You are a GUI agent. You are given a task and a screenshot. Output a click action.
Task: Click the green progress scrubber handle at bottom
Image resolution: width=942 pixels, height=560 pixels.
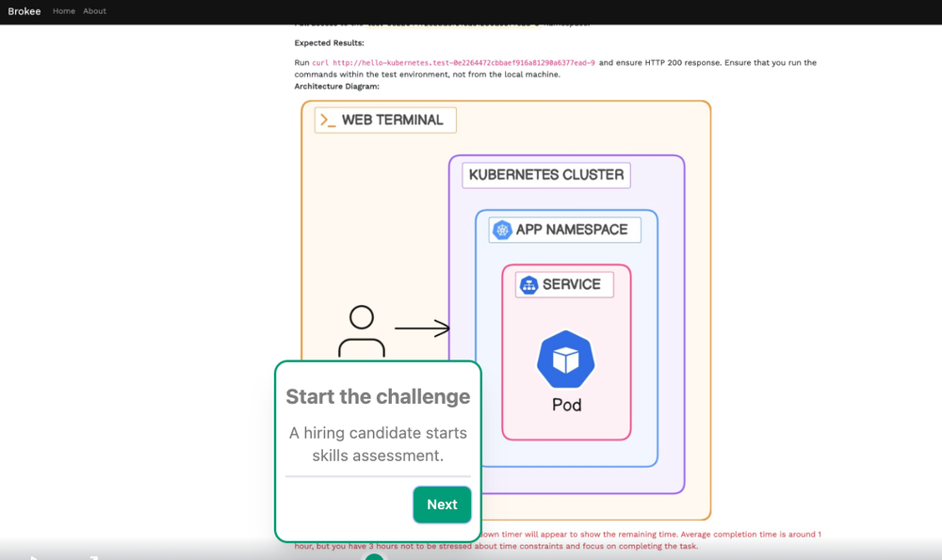[374, 557]
